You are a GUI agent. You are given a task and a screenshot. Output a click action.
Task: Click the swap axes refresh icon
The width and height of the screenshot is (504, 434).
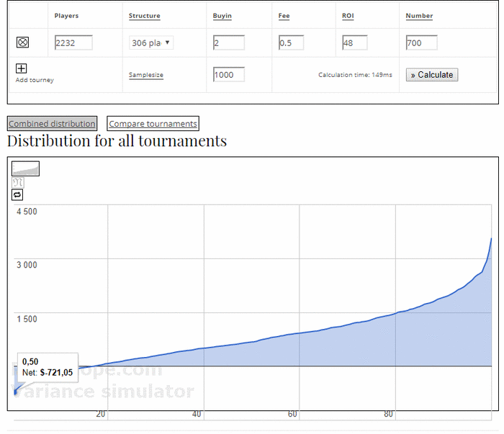coord(17,194)
